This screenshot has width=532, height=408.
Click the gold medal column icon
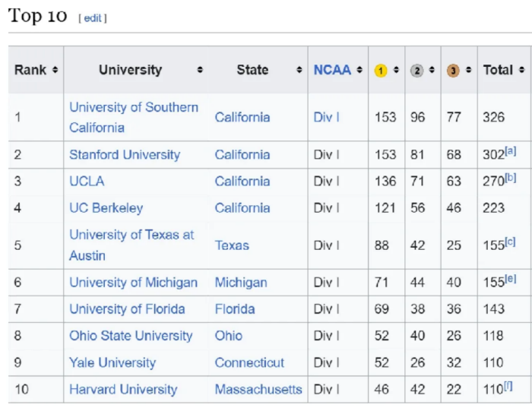pyautogui.click(x=381, y=71)
